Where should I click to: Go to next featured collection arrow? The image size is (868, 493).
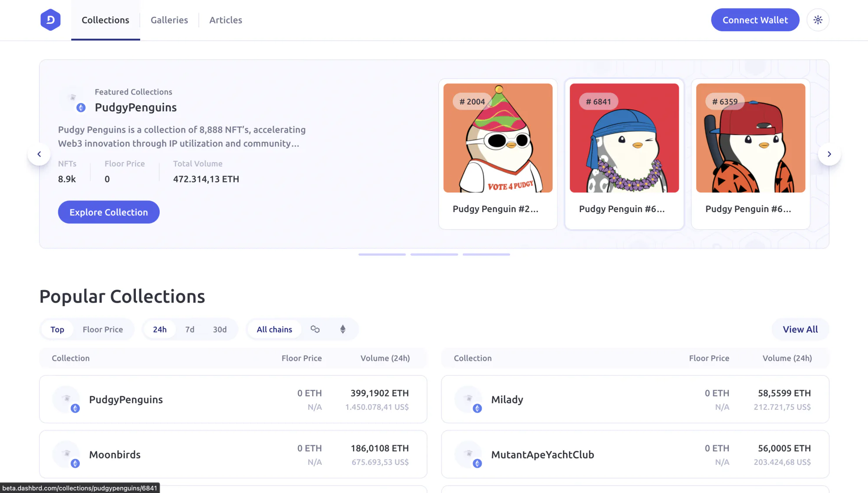click(829, 154)
